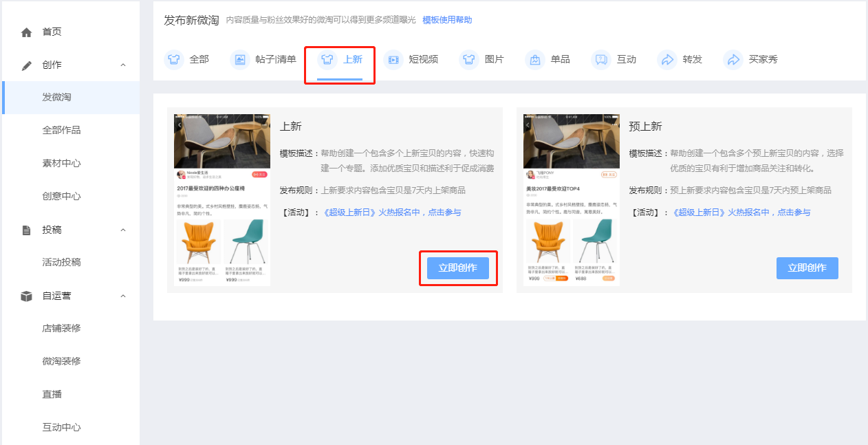Open 互动中心 in the sidebar
This screenshot has height=445, width=868.
click(62, 427)
